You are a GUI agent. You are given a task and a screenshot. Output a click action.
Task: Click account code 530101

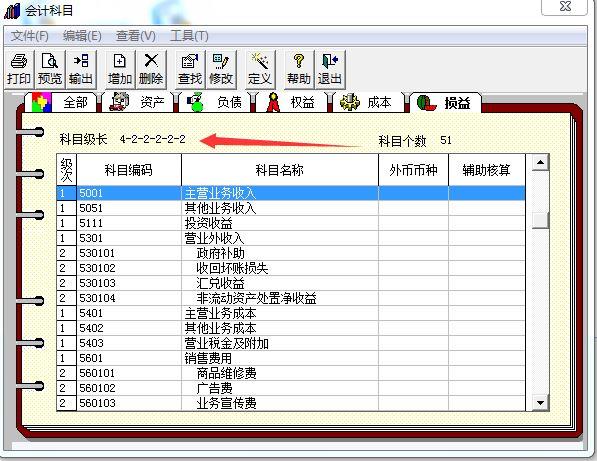[97, 253]
